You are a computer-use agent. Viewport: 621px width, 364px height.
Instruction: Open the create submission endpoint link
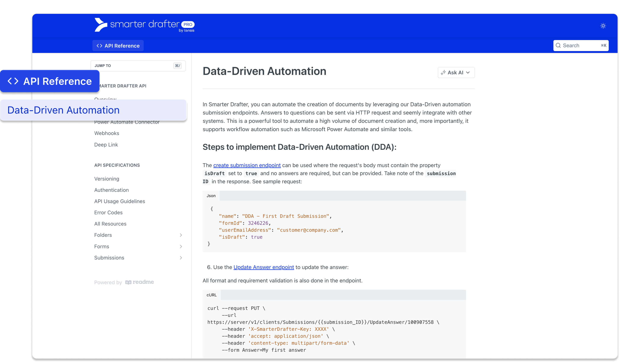(x=247, y=165)
